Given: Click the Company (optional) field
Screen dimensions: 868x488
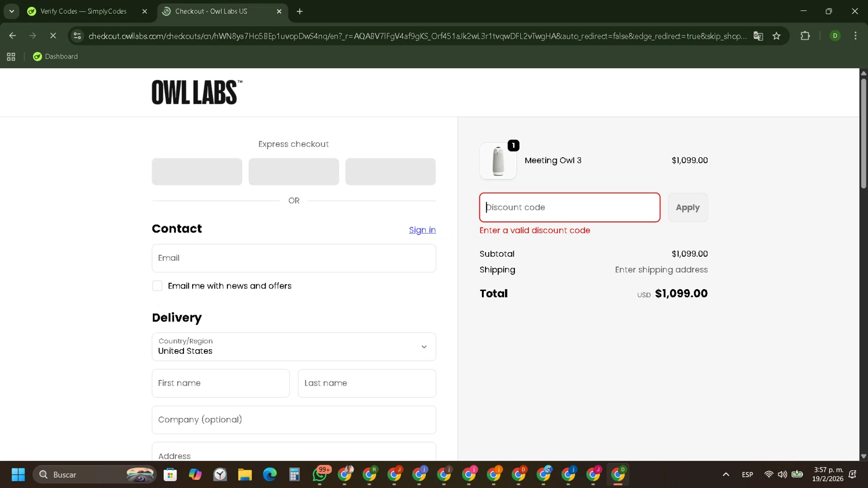Looking at the screenshot, I should [294, 420].
